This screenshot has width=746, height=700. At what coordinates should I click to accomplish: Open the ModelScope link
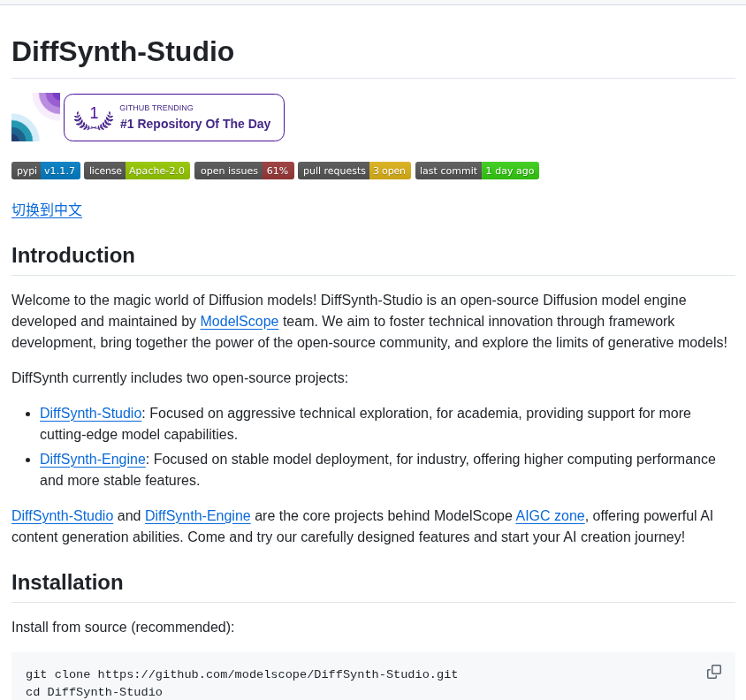(240, 321)
